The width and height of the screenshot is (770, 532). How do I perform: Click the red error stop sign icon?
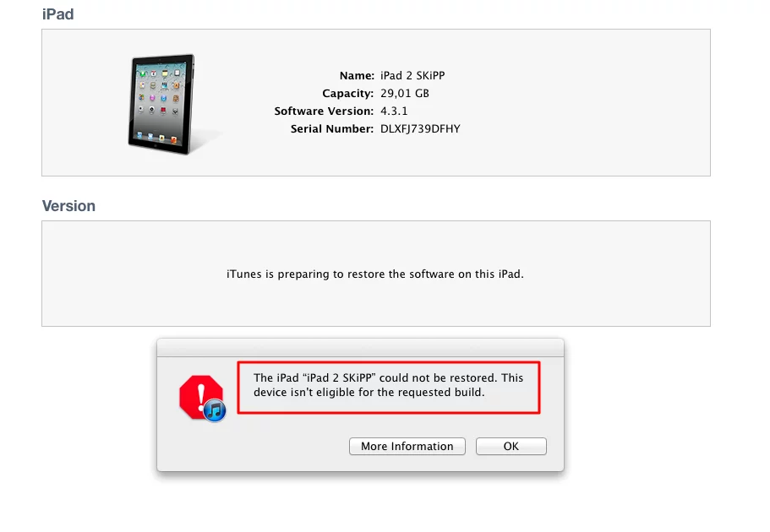coord(200,396)
